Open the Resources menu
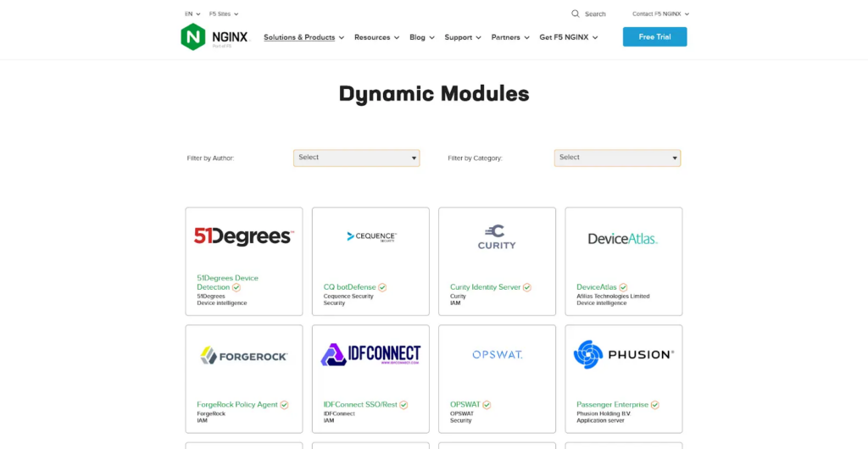868x449 pixels. (376, 37)
